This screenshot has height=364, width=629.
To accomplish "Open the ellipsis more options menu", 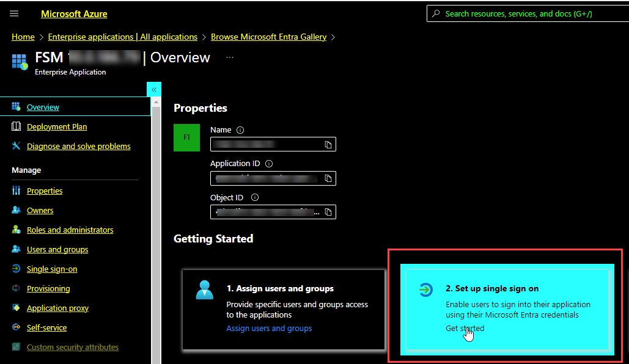I will 230,57.
